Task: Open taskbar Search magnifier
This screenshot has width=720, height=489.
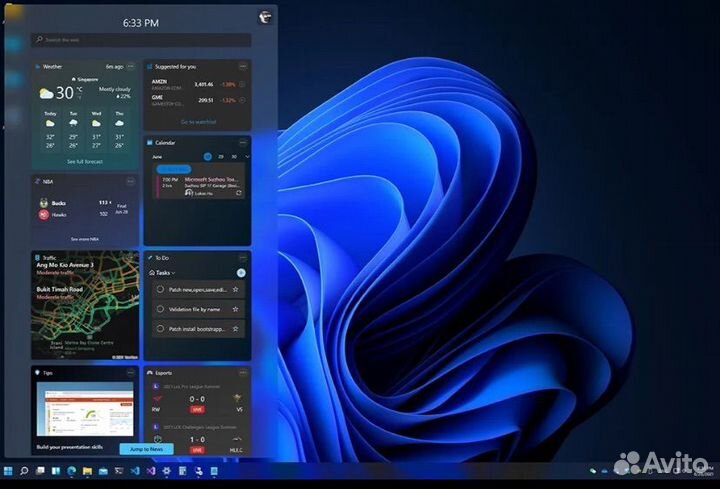Action: pyautogui.click(x=24, y=471)
